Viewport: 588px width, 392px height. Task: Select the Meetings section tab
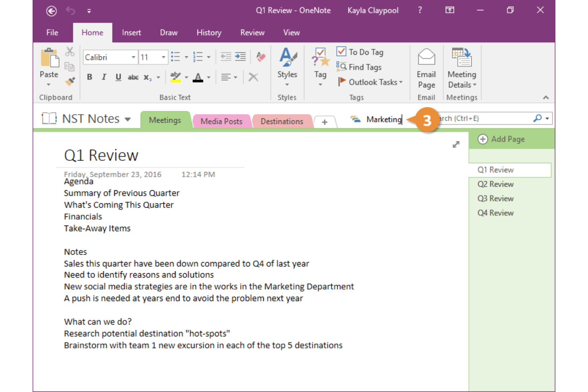(x=165, y=120)
